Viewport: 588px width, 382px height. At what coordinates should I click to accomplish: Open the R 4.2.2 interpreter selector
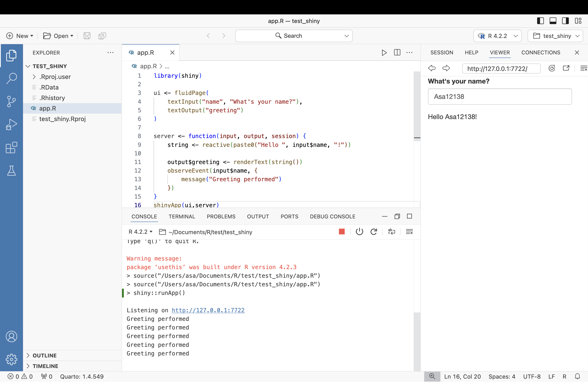497,36
